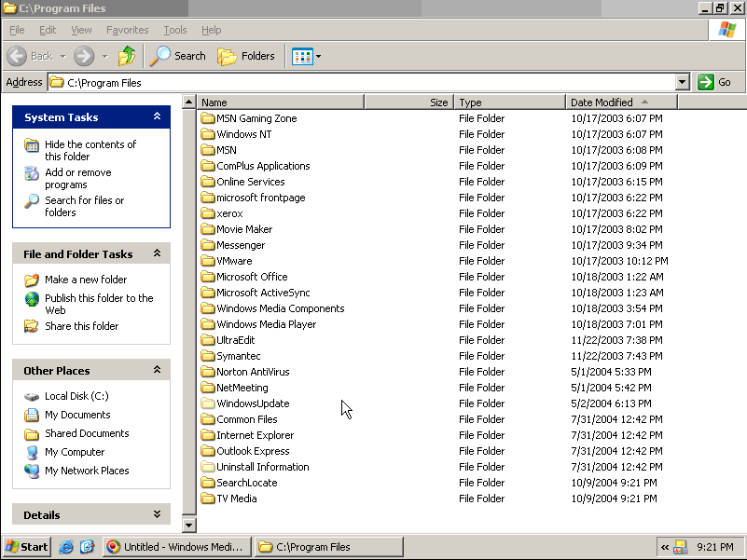747x560 pixels.
Task: Click the Back arrow toolbar icon
Action: click(x=17, y=56)
